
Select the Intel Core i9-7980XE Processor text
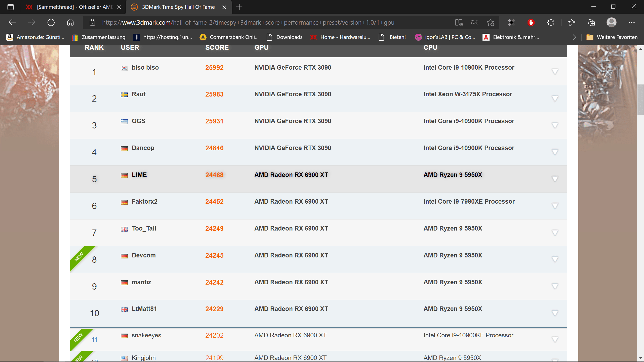click(469, 201)
